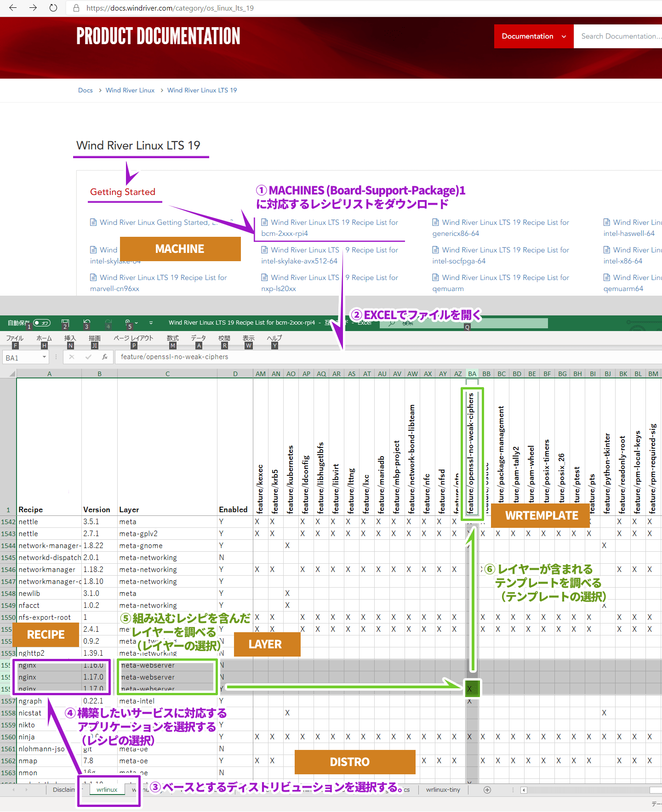Click the formula bar text field

[x=388, y=357]
